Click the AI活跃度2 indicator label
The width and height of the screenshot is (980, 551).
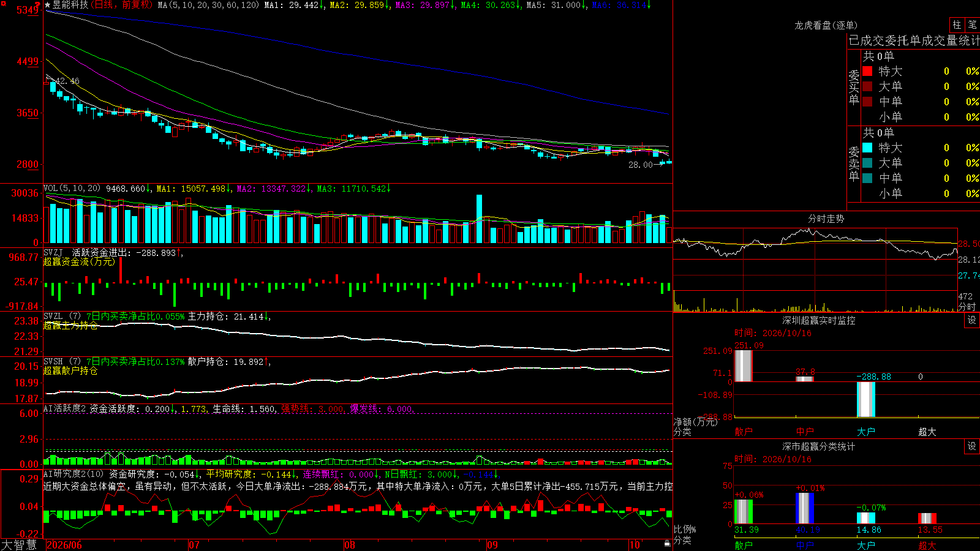[65, 408]
